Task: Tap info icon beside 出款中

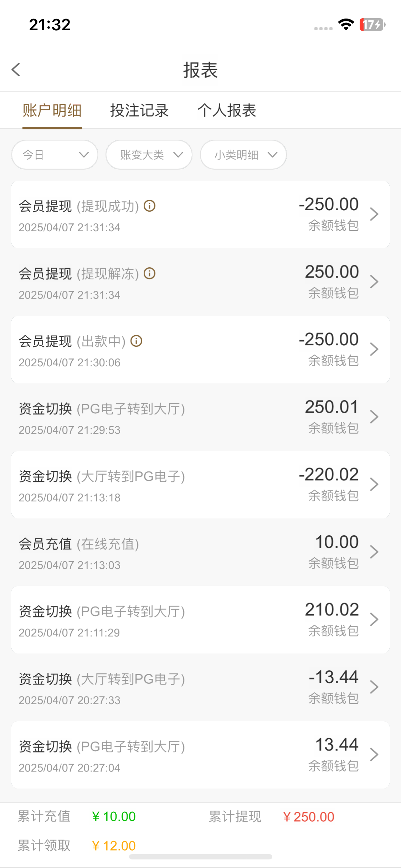Action: [137, 341]
